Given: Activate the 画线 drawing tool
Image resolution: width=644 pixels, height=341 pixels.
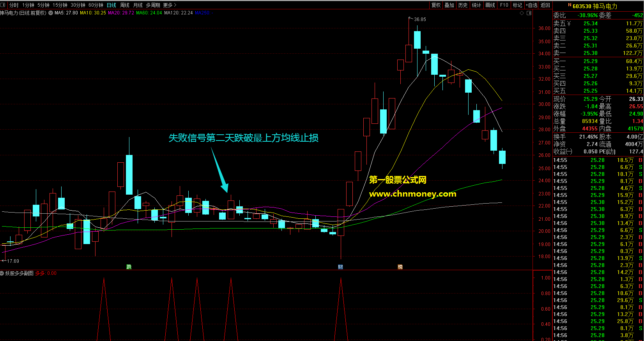Looking at the screenshot, I should (x=490, y=5).
